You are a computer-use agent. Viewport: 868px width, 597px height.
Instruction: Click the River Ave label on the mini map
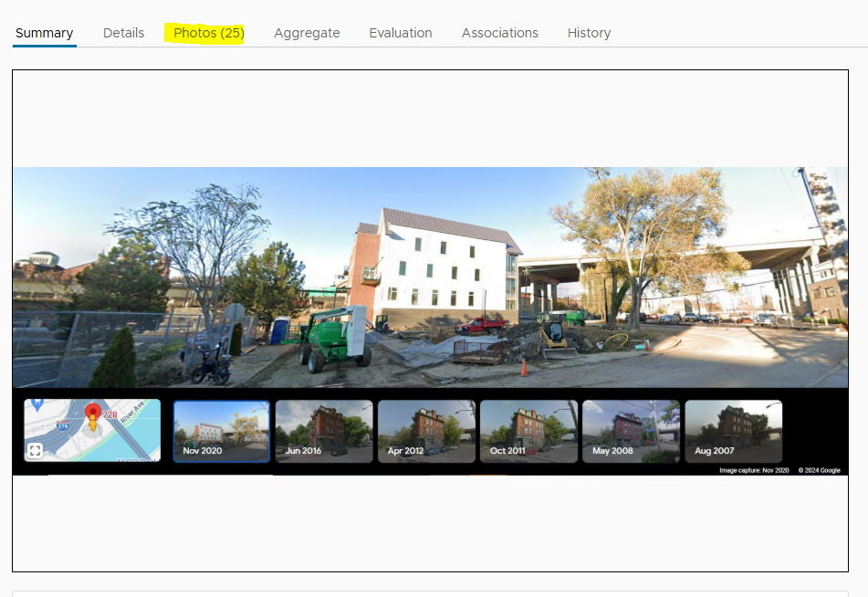[133, 413]
